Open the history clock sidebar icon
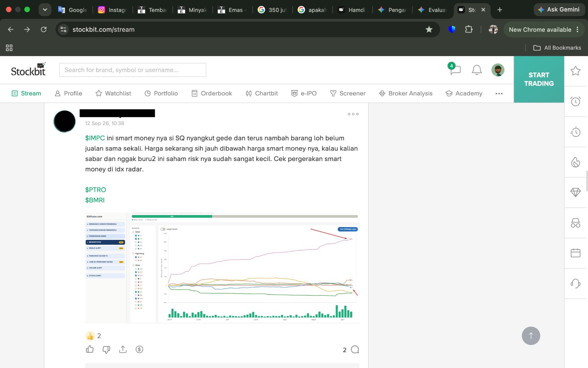Screen dimensions: 588x368 pyautogui.click(x=575, y=132)
